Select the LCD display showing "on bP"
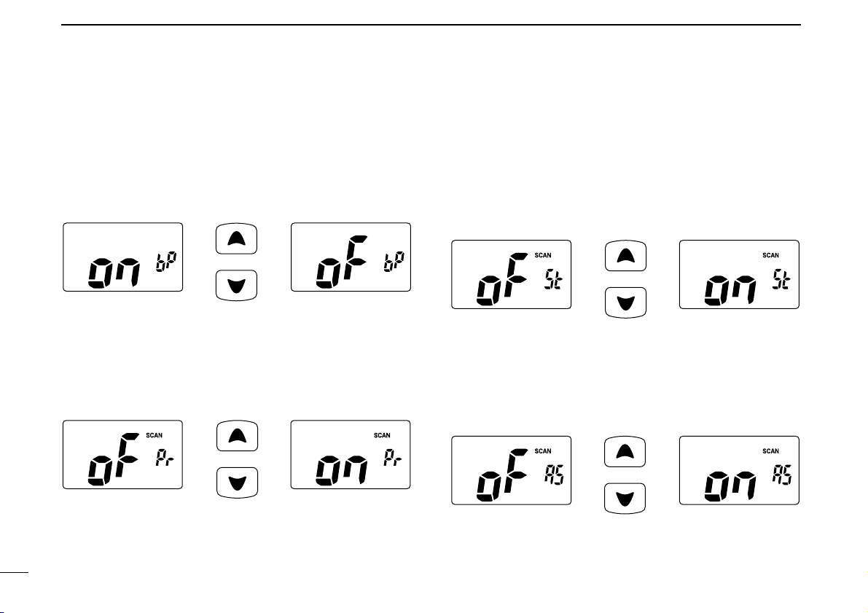Screen dimensions: 868x613 pos(122,257)
